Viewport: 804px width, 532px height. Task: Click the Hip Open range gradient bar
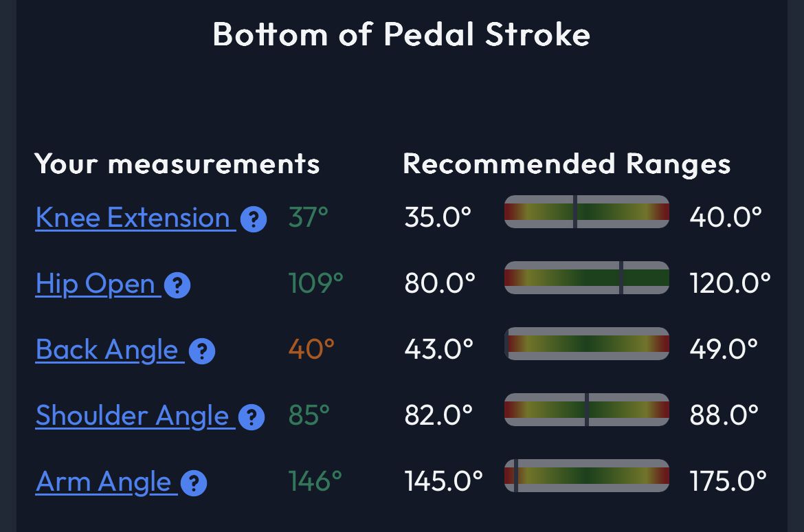(x=586, y=278)
